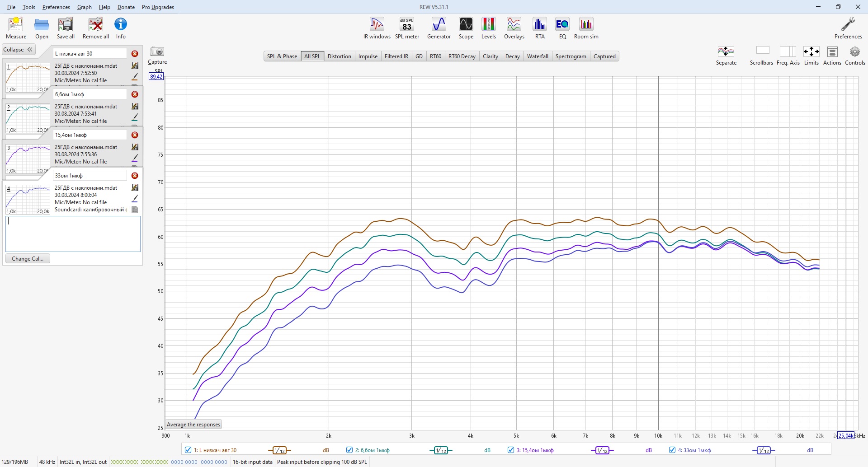Click the Separate traces icon

tap(726, 56)
